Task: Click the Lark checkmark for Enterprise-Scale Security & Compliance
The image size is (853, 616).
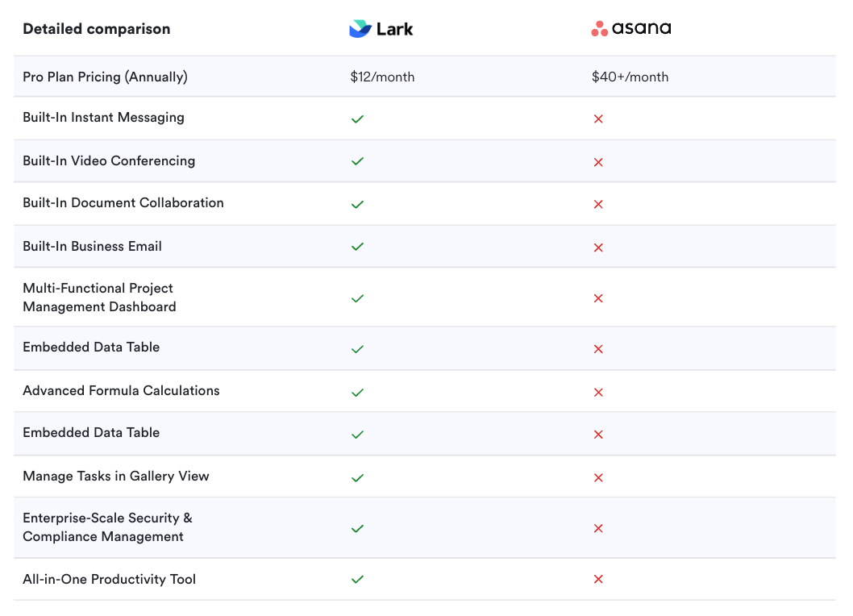Action: 357,528
